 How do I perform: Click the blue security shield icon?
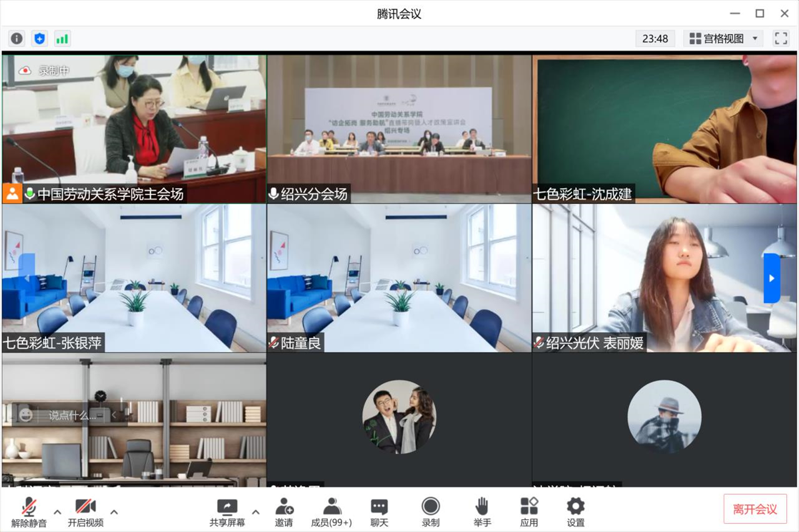[x=40, y=39]
